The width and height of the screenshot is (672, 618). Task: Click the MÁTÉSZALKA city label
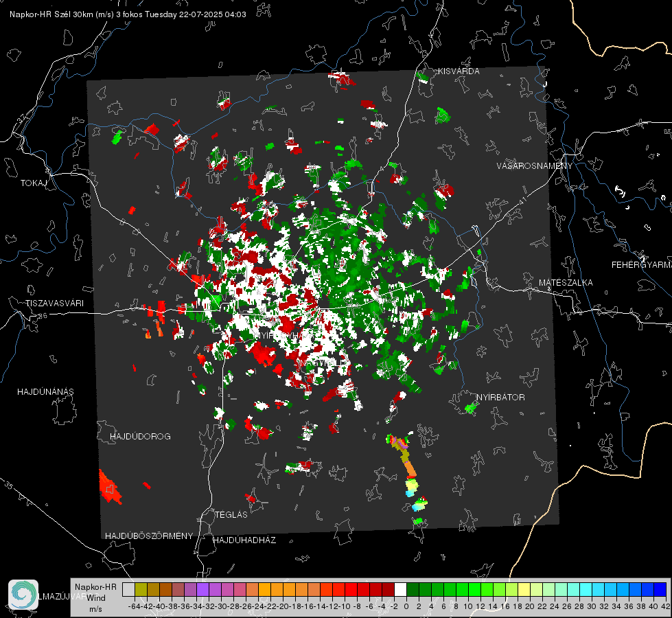(x=566, y=283)
